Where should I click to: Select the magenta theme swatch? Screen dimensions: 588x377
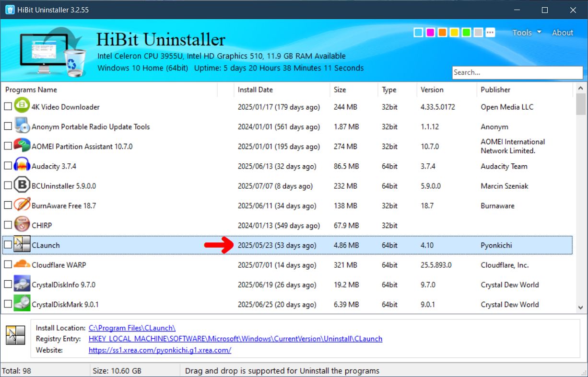click(x=430, y=33)
